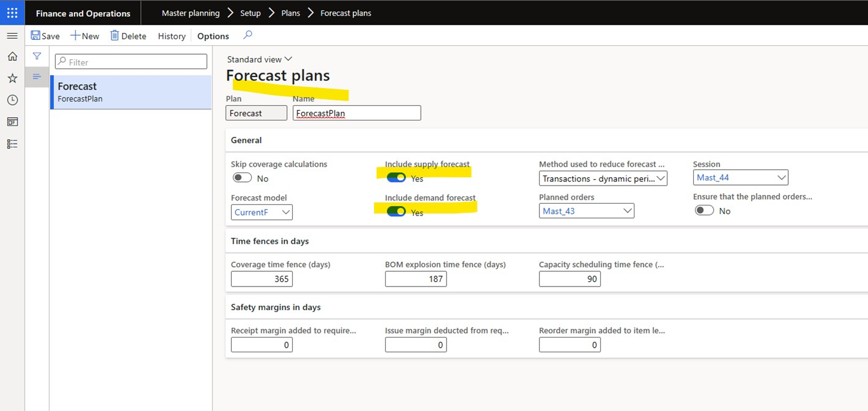
Task: Save the forecast plan
Action: 45,36
